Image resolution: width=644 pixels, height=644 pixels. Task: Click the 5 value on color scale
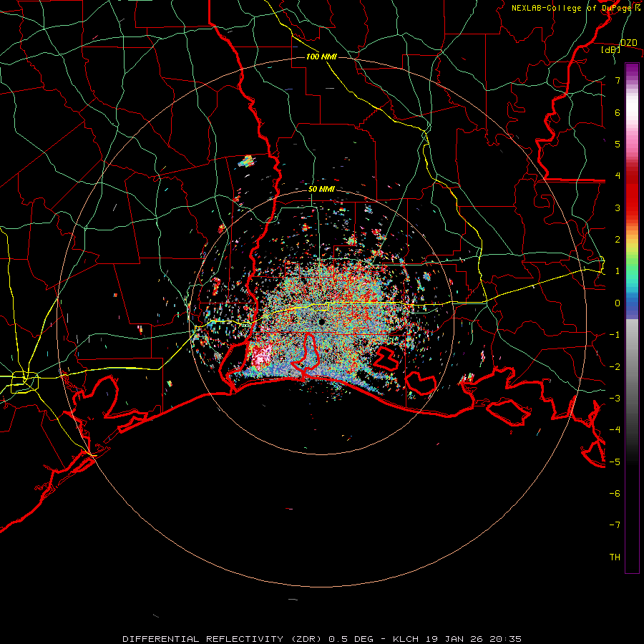coord(618,144)
